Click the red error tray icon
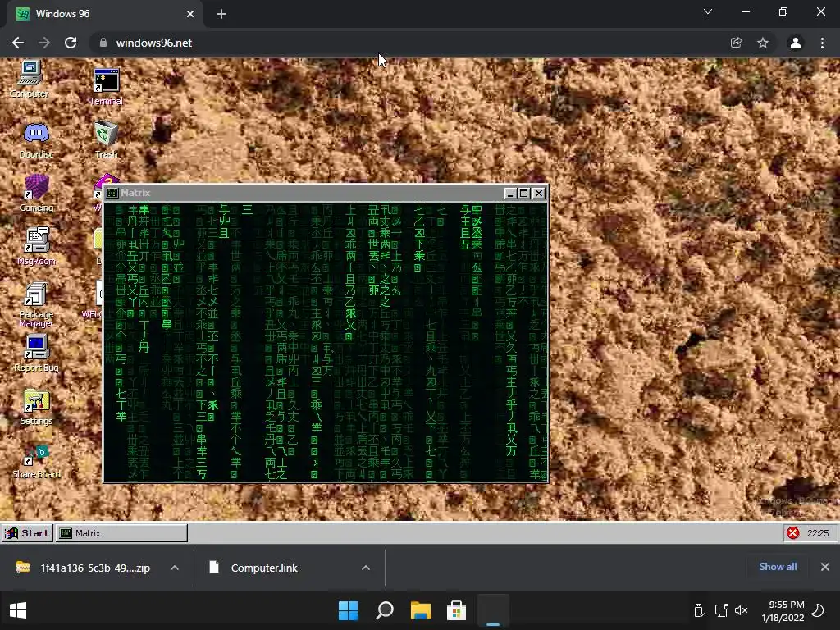 pos(793,533)
